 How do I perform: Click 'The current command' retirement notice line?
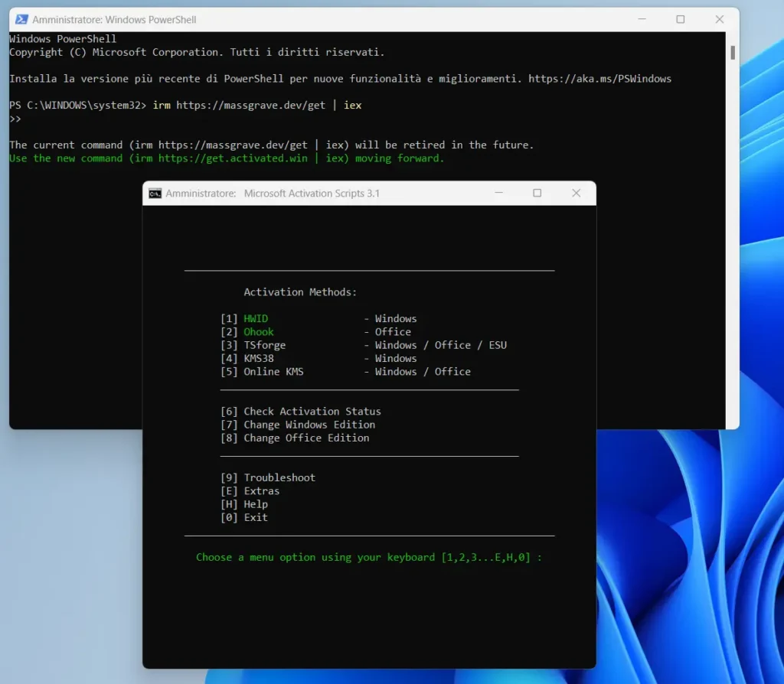272,145
